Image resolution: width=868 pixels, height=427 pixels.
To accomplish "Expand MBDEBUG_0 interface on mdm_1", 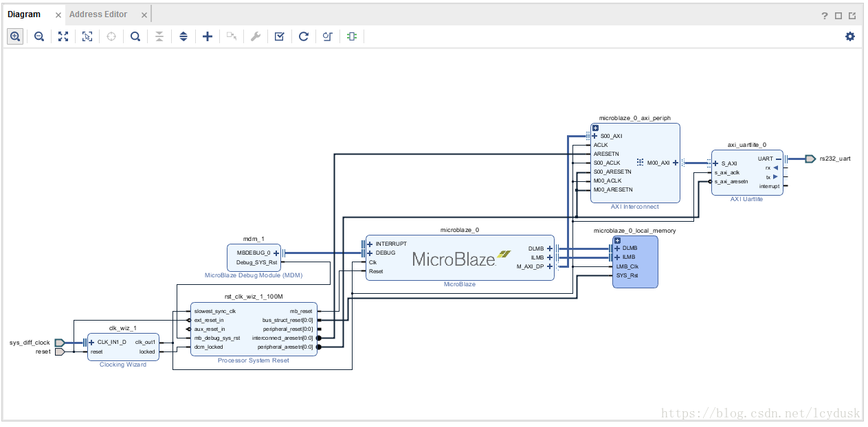I will [276, 253].
